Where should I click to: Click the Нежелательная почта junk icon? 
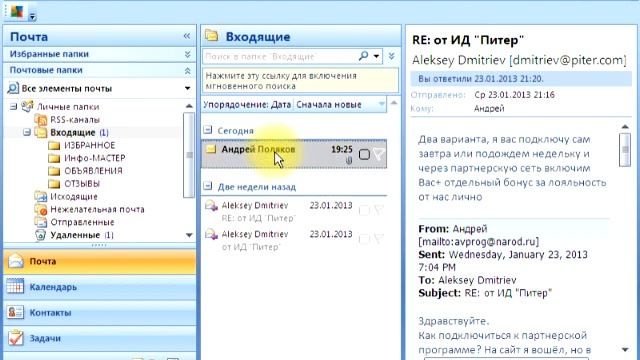pyautogui.click(x=41, y=209)
